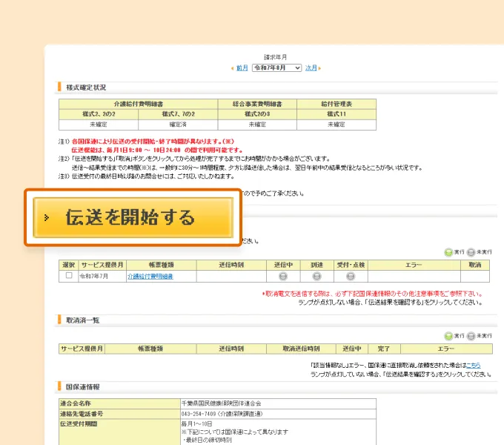
Task: Click 確定済 status under 様式7、7の2
Action: (x=178, y=125)
